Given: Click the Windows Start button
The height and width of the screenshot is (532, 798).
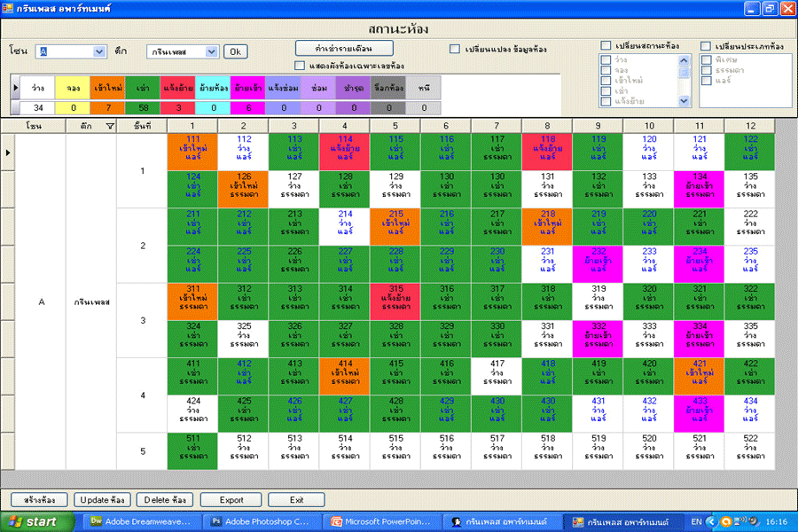Looking at the screenshot, I should [x=31, y=521].
